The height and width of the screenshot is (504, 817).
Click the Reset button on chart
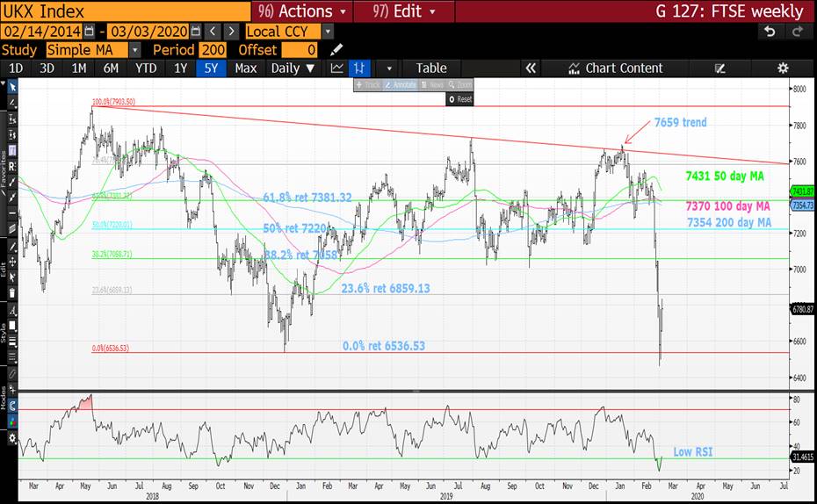click(459, 99)
